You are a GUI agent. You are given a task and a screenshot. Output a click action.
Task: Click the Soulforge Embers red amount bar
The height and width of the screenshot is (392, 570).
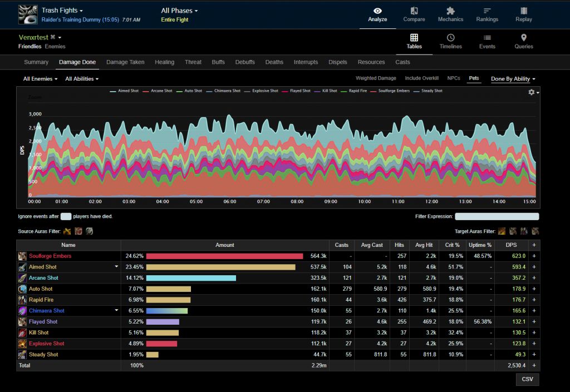[x=225, y=256]
